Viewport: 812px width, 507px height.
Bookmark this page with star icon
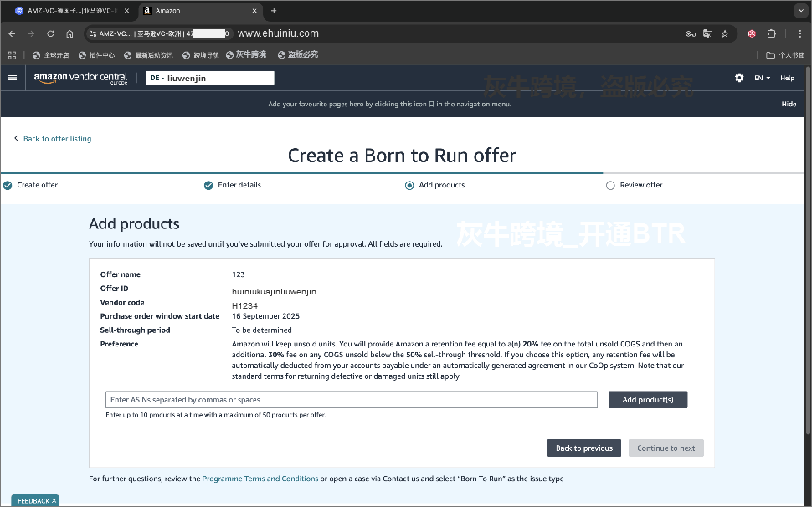tap(725, 34)
